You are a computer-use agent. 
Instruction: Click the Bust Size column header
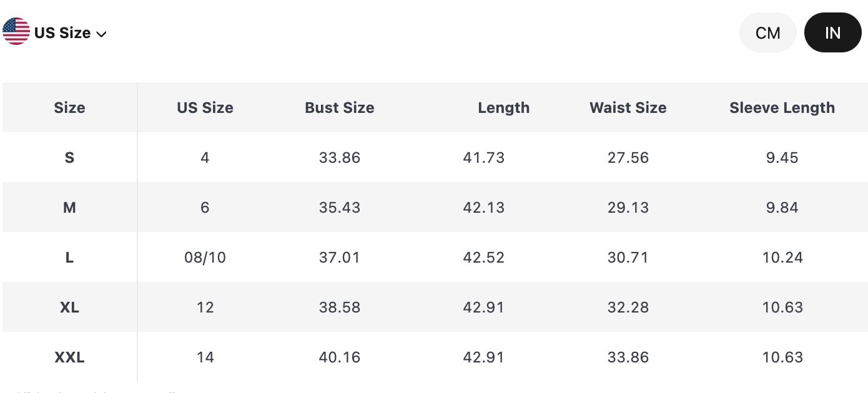[x=340, y=107]
